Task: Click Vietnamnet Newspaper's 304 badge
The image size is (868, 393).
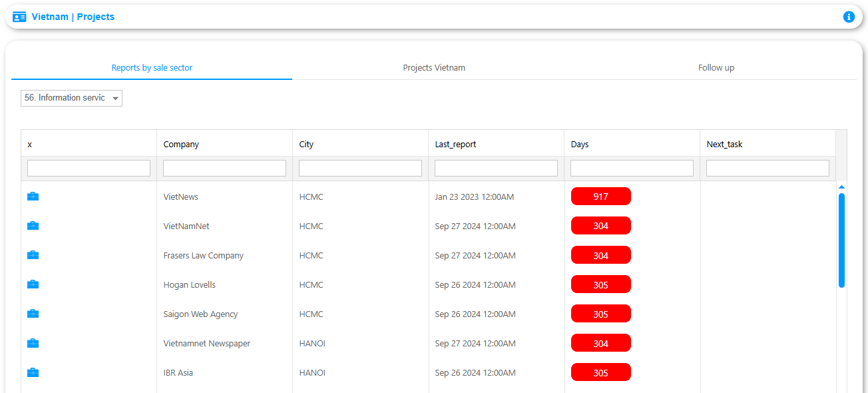Action: (600, 343)
